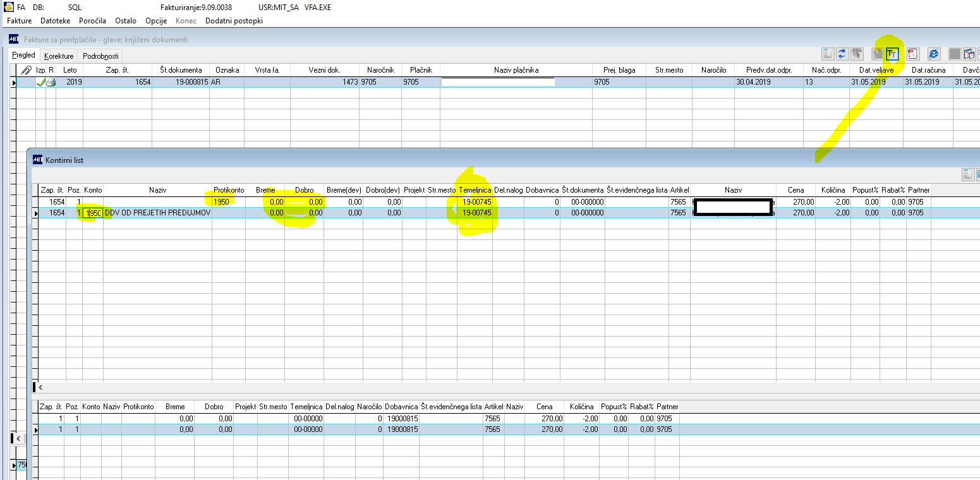Click the MIT icon of Fakture za predplačila window
Screen dimensions: 980x480
[x=14, y=39]
